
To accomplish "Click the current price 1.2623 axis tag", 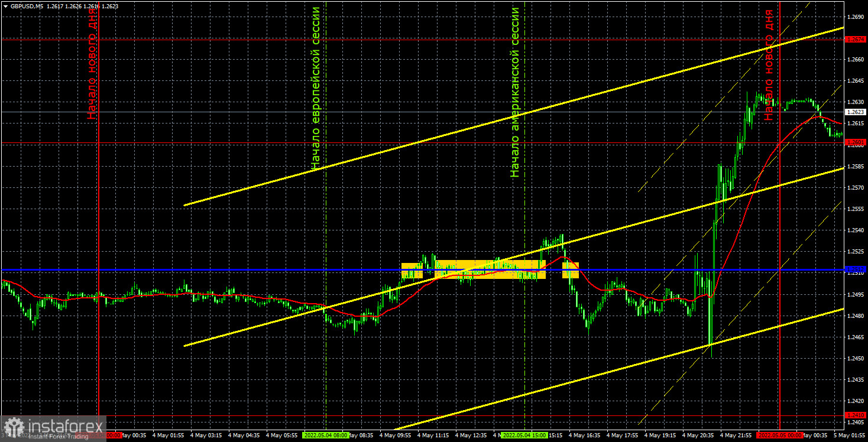I will pos(856,112).
